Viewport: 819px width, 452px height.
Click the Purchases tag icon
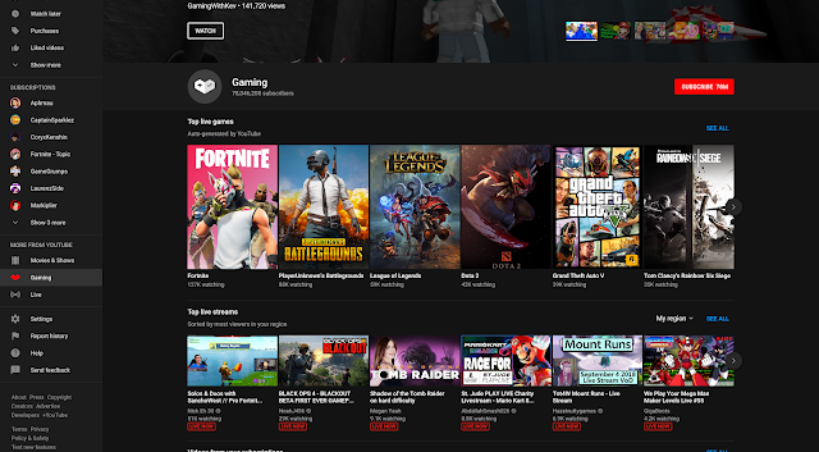click(x=15, y=31)
